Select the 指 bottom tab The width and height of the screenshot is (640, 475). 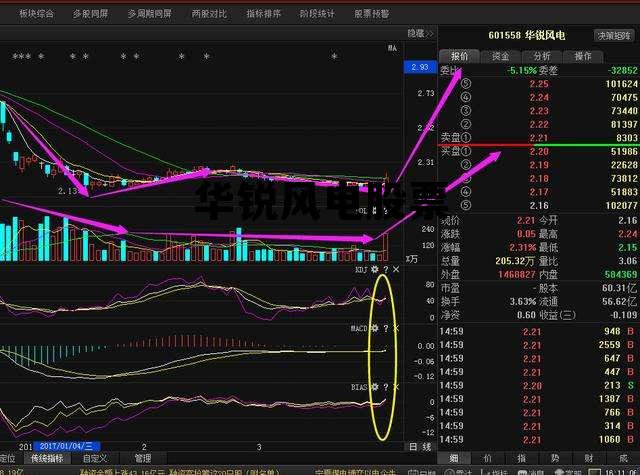[x=522, y=458]
